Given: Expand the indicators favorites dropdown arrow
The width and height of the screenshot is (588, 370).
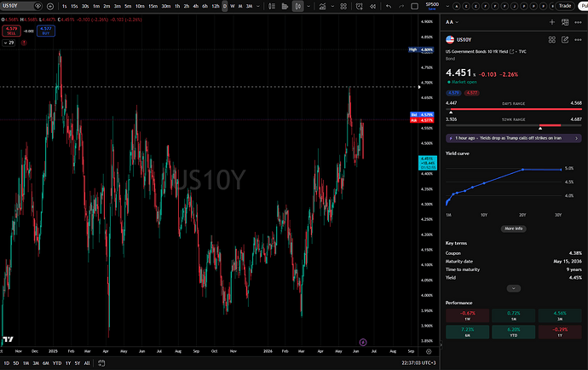Looking at the screenshot, I should pos(332,6).
